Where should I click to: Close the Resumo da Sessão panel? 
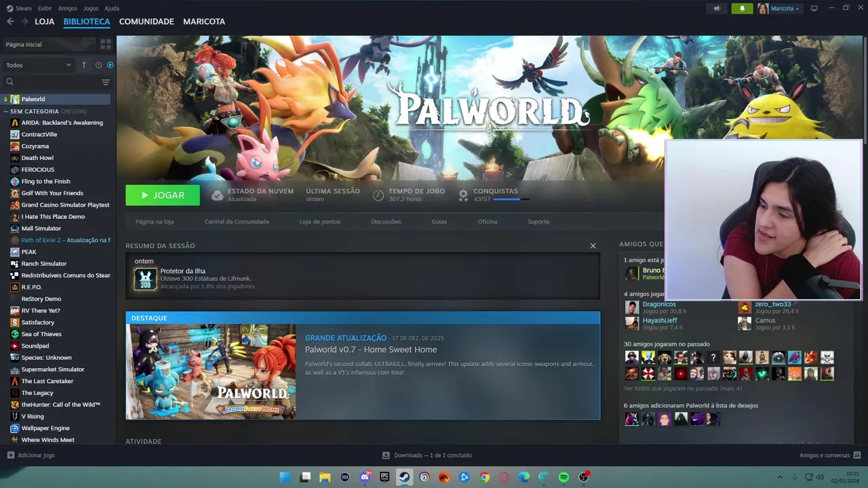click(x=593, y=246)
